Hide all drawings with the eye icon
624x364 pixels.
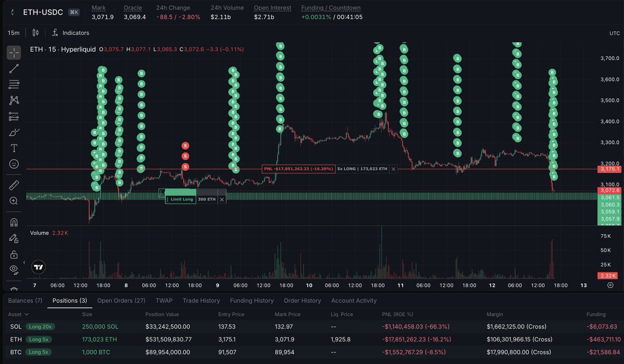tap(14, 269)
